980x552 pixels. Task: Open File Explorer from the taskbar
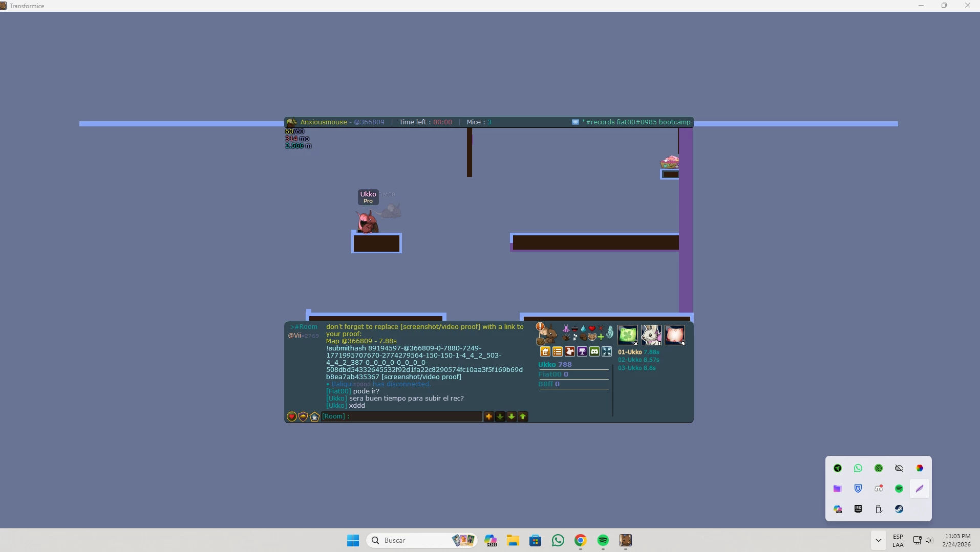(513, 540)
